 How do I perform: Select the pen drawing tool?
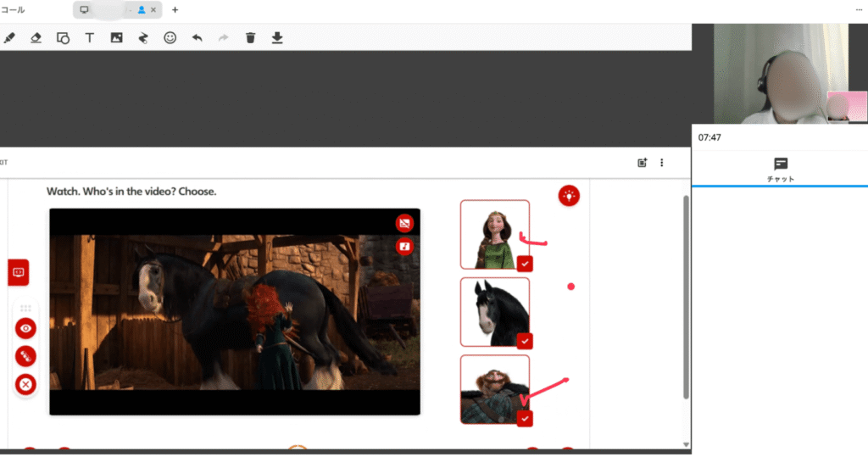[10, 37]
